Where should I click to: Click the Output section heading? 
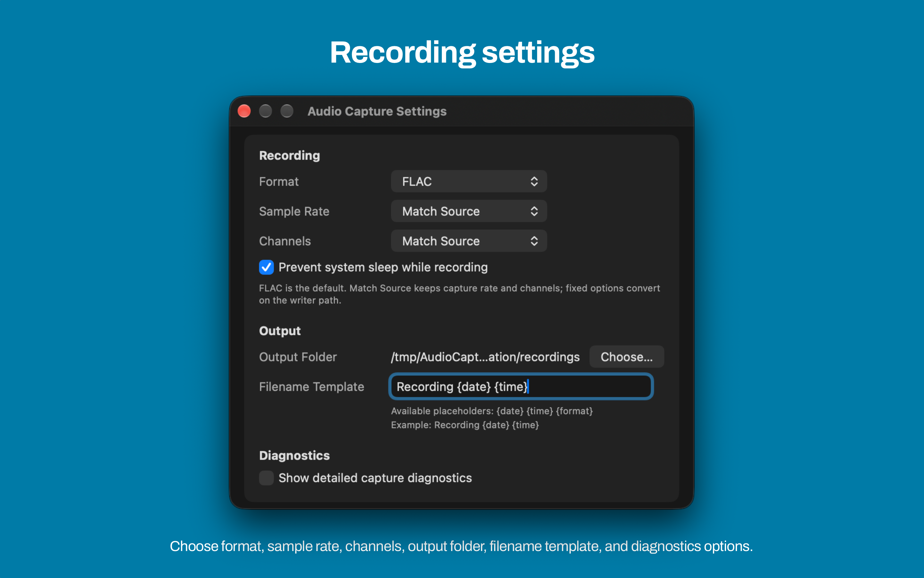pos(280,331)
